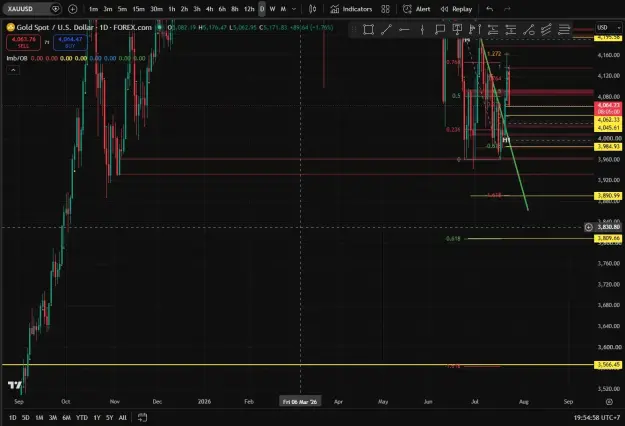This screenshot has height=426, width=625.
Task: Open time axis settings gear icon
Action: point(609,401)
